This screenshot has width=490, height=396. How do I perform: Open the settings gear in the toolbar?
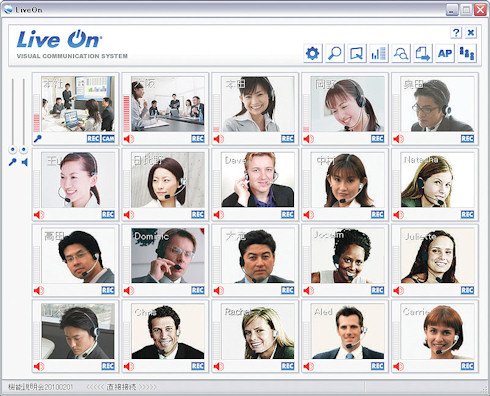point(313,53)
